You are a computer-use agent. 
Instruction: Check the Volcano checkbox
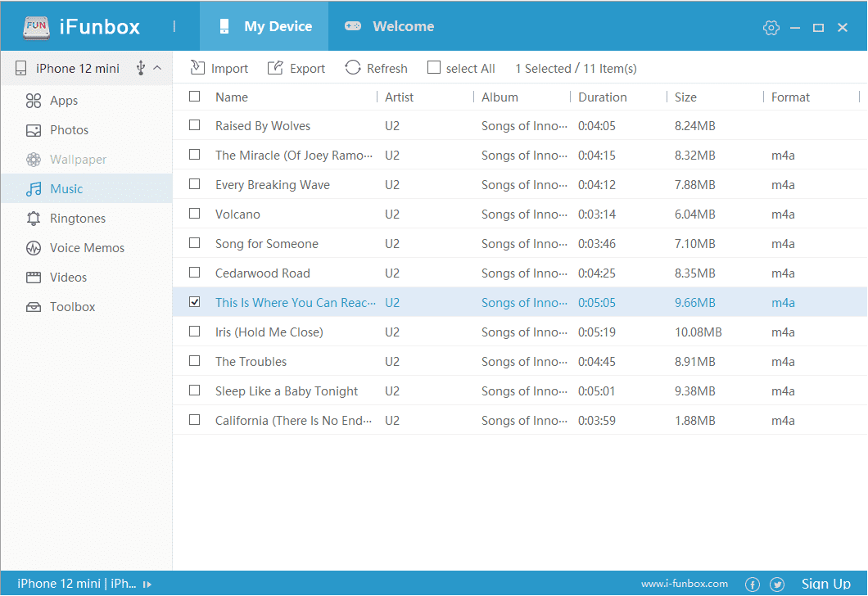click(194, 213)
